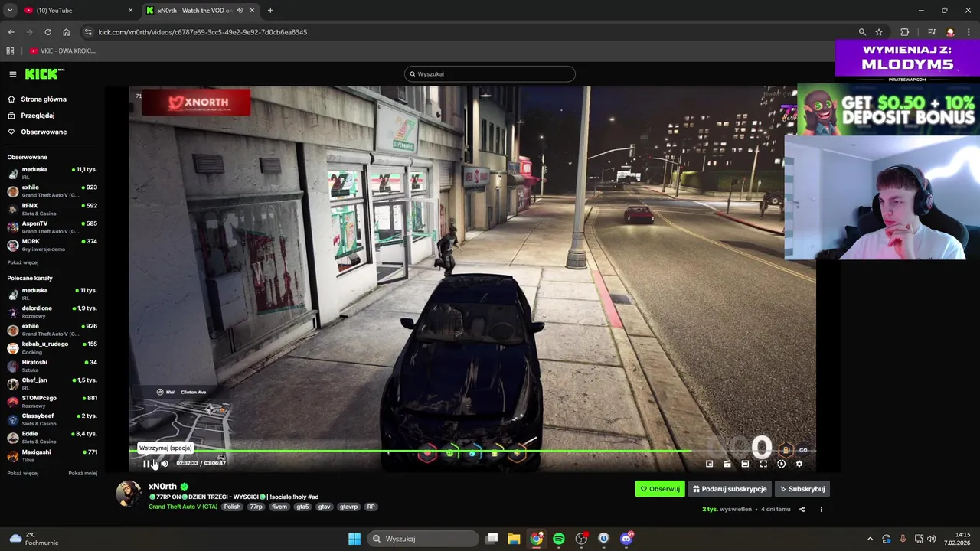Collapse recommended channels with Pokaż mniej

(x=83, y=473)
